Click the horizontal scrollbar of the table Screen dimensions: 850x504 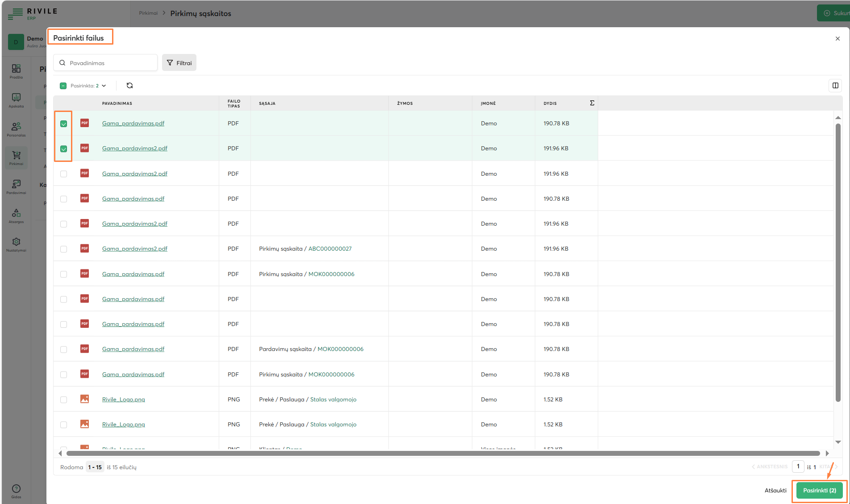pyautogui.click(x=443, y=454)
